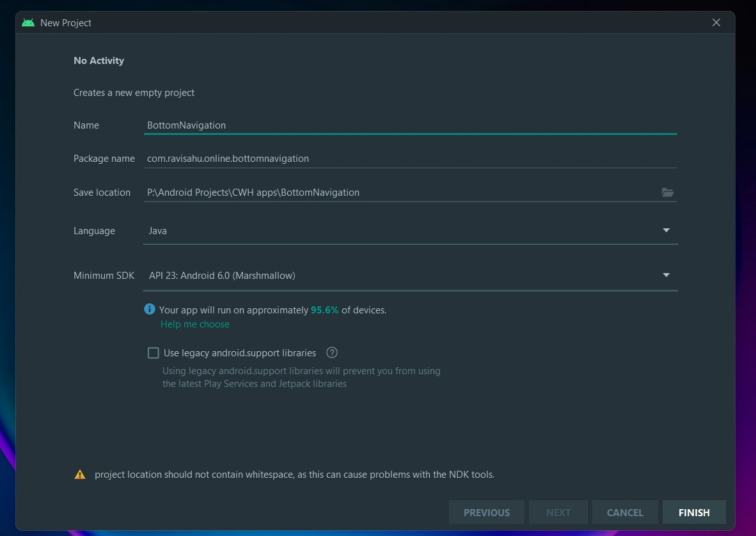Click the 95.6% device coverage text

click(324, 310)
